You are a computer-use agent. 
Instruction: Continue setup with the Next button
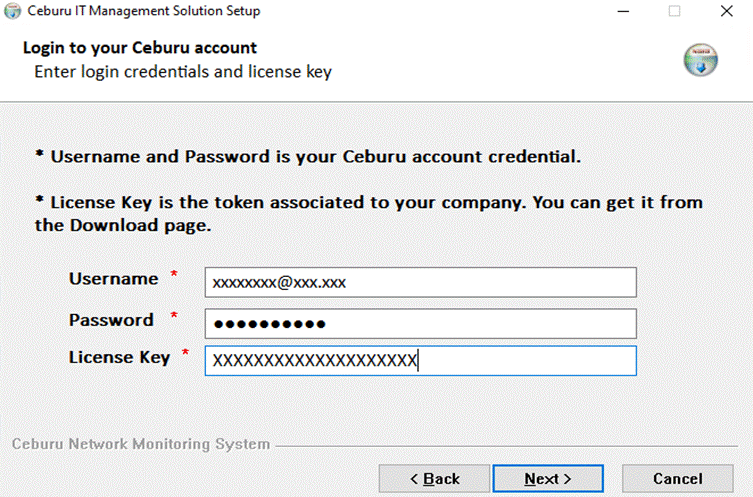(548, 478)
